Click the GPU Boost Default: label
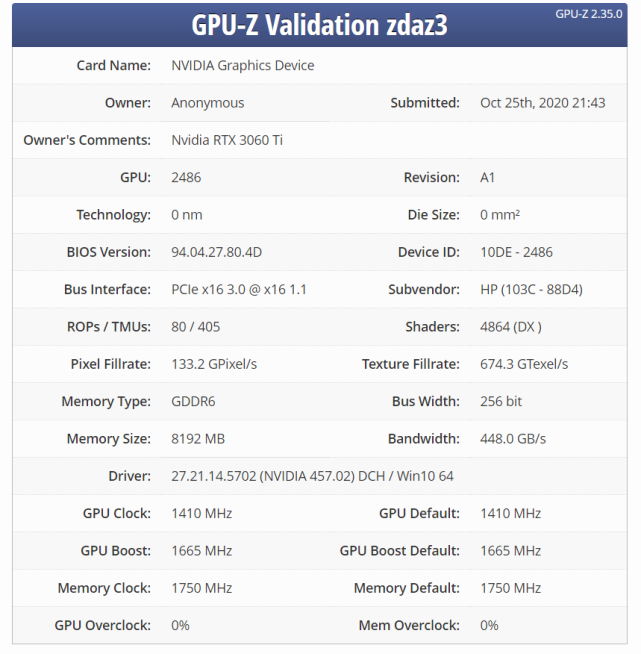The width and height of the screenshot is (641, 654). click(400, 551)
